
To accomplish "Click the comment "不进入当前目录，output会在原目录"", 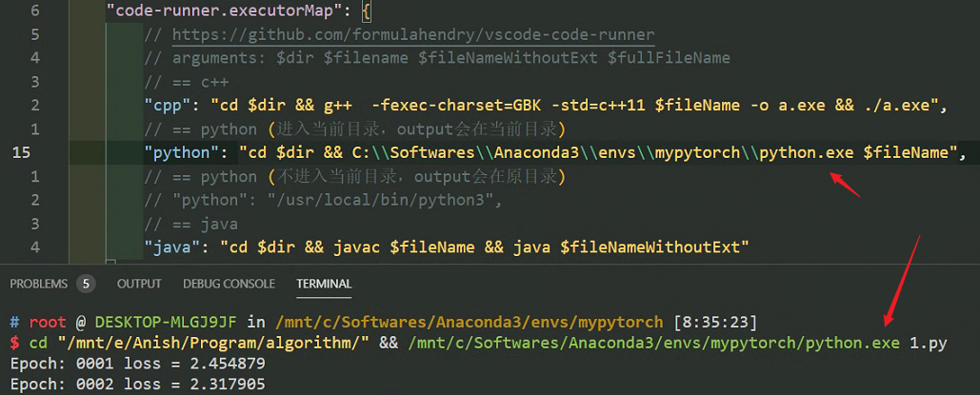I will tap(416, 177).
